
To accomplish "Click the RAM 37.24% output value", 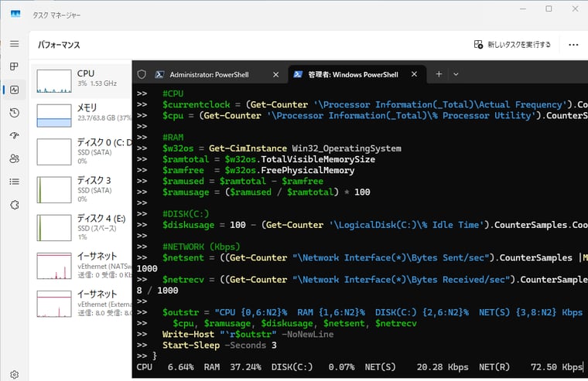I will point(233,367).
